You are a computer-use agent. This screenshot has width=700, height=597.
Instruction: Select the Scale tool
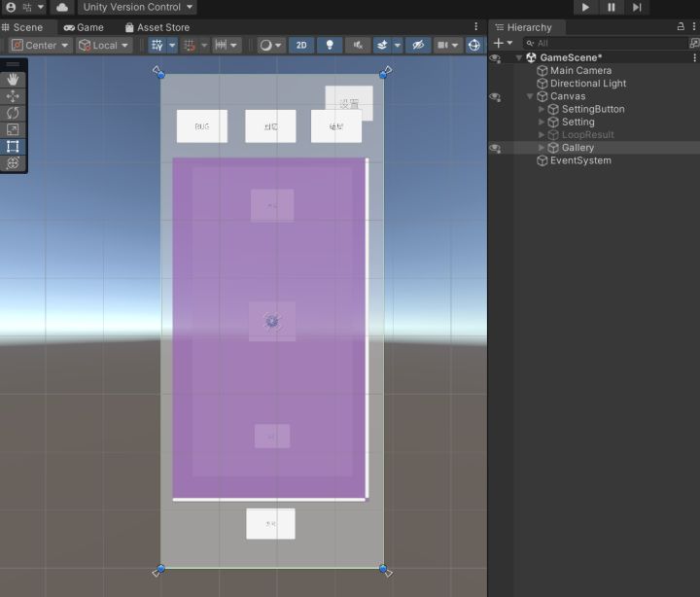tap(14, 129)
